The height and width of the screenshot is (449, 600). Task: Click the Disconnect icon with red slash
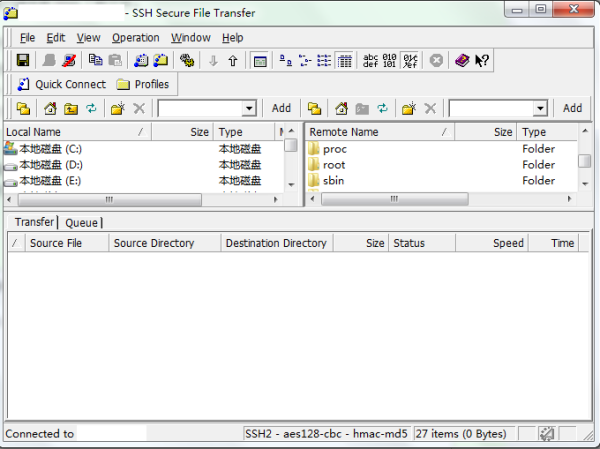coord(69,60)
